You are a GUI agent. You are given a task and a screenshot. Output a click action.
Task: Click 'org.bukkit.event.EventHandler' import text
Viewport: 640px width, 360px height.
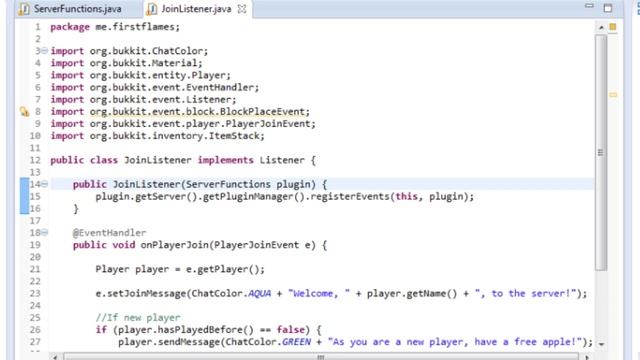click(172, 87)
